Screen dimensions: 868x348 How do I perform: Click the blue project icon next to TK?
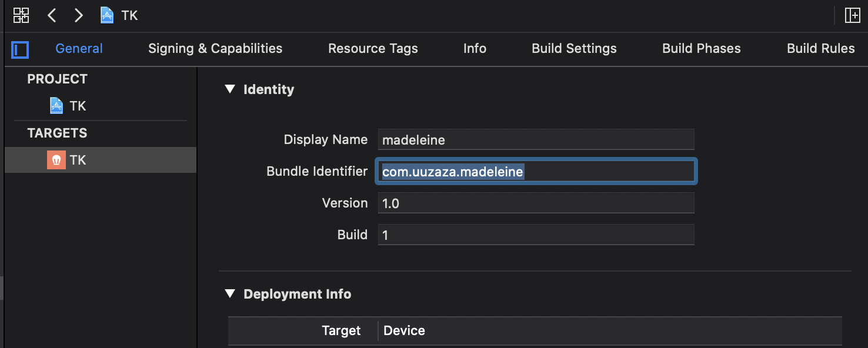point(56,106)
